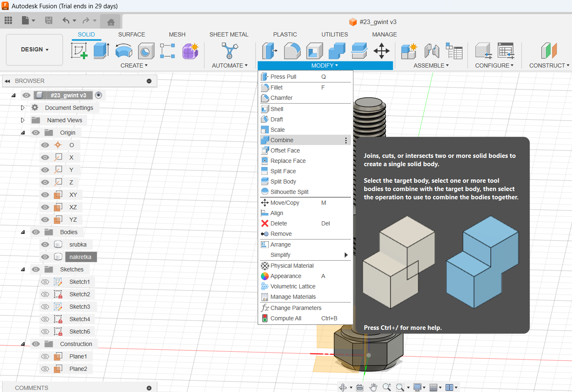Click the #23_gwint v3 document tab
Image resolution: width=572 pixels, height=392 pixels.
click(x=372, y=22)
